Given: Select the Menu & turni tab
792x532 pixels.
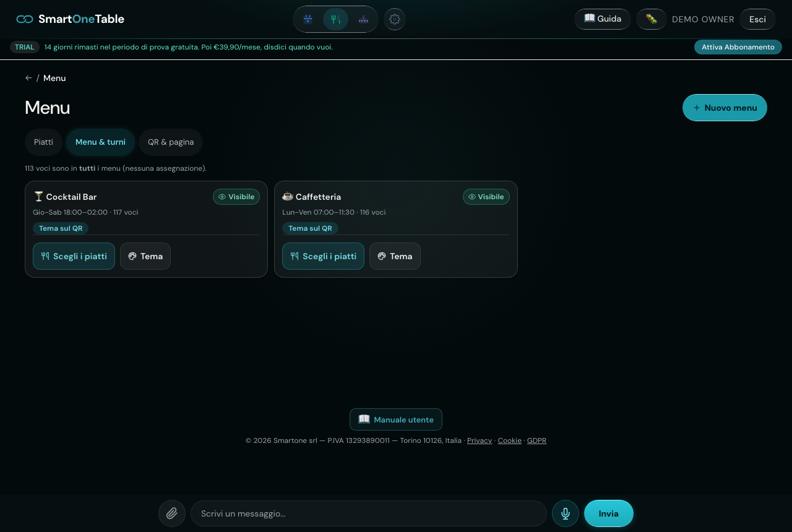Looking at the screenshot, I should pyautogui.click(x=100, y=142).
